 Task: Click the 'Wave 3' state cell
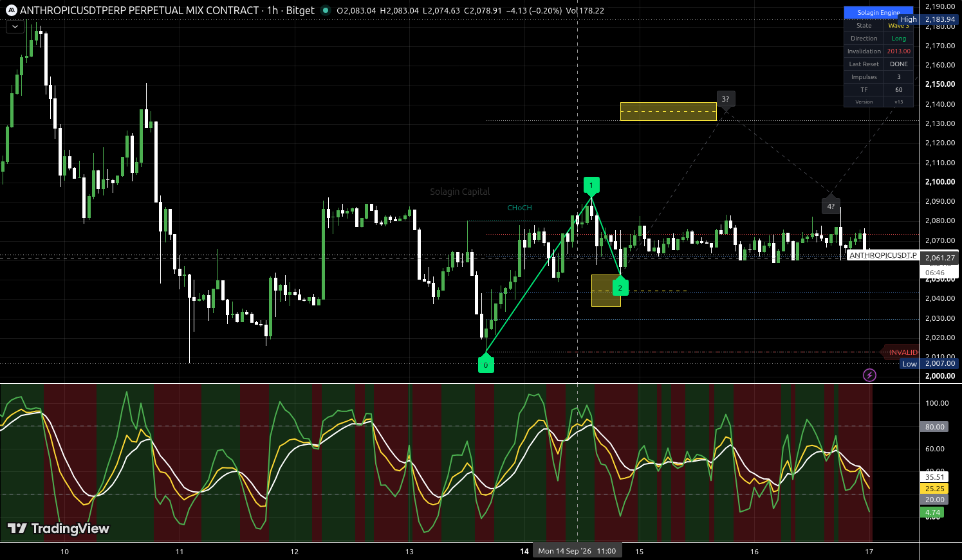click(x=898, y=26)
